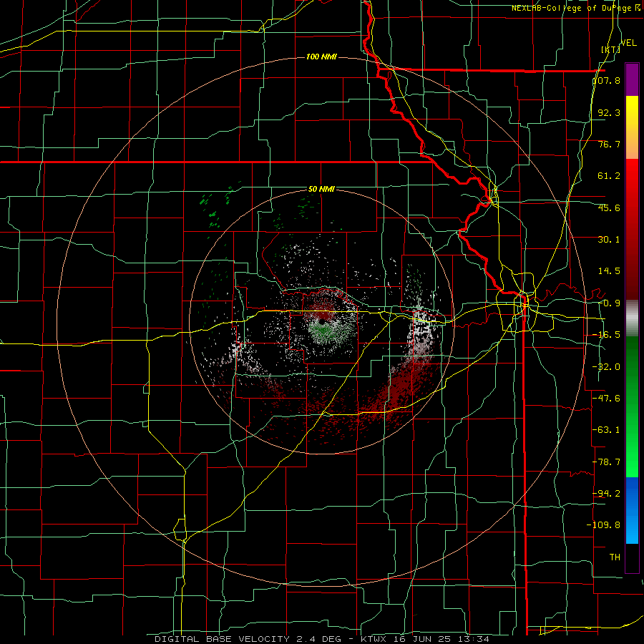Click the 13:34 timestamp in the caption

475,639
